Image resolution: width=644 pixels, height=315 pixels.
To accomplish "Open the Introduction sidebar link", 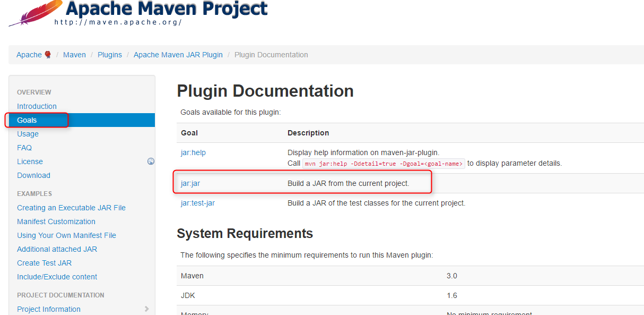I will pos(37,106).
